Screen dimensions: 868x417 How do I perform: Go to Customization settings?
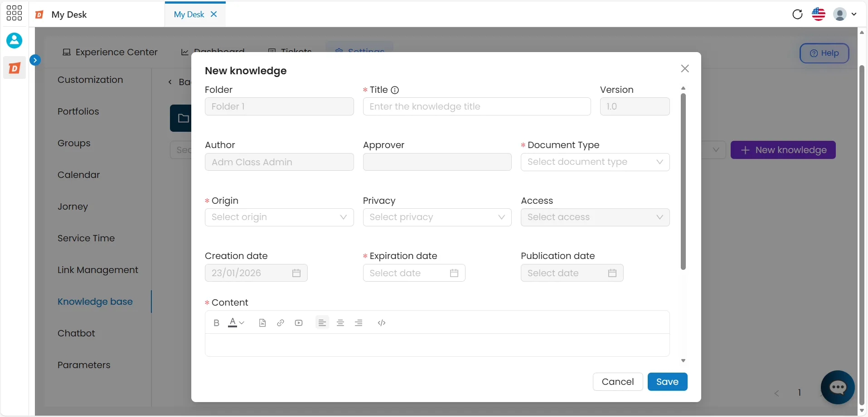[x=90, y=80]
